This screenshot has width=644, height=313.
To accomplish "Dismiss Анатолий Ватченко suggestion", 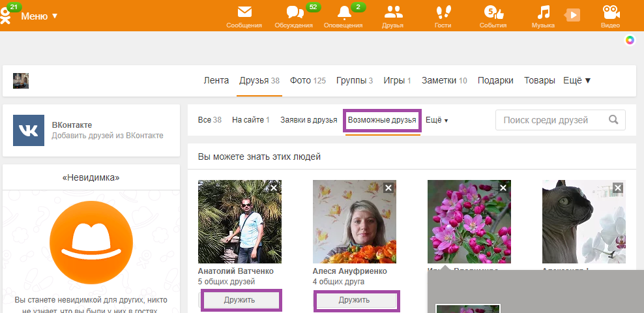I will (274, 188).
